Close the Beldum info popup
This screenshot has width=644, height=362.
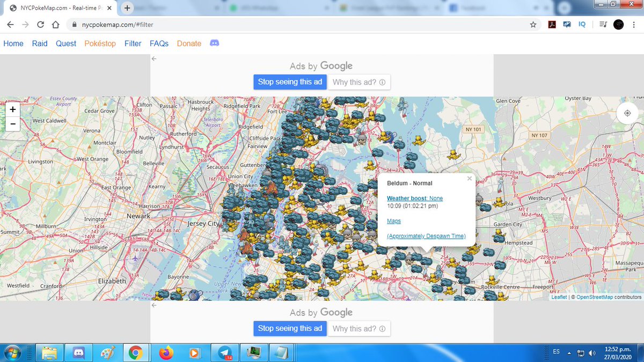tap(470, 179)
